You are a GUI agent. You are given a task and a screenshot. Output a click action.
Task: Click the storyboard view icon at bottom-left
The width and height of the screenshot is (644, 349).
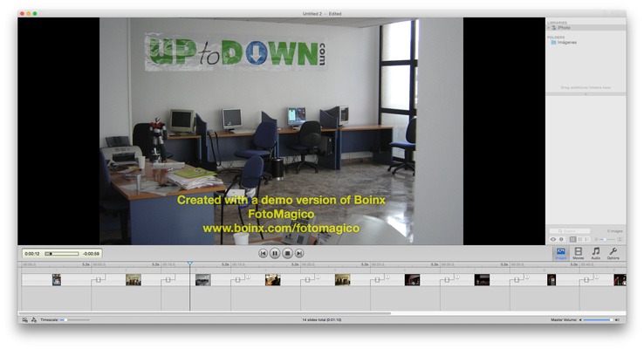point(25,320)
